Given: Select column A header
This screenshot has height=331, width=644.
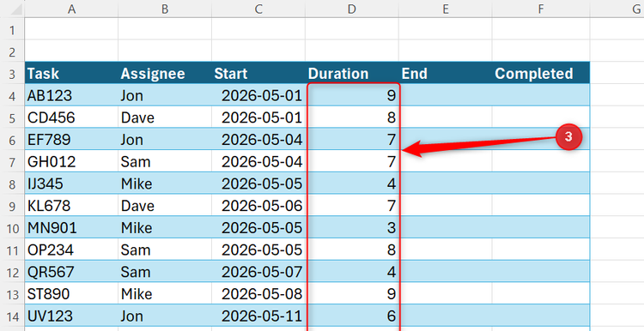Looking at the screenshot, I should click(71, 9).
